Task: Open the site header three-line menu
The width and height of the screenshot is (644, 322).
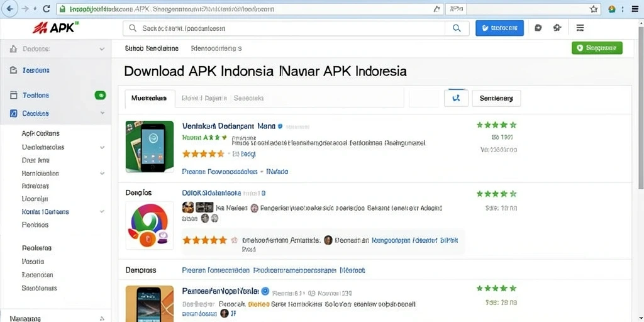Action: pyautogui.click(x=580, y=28)
